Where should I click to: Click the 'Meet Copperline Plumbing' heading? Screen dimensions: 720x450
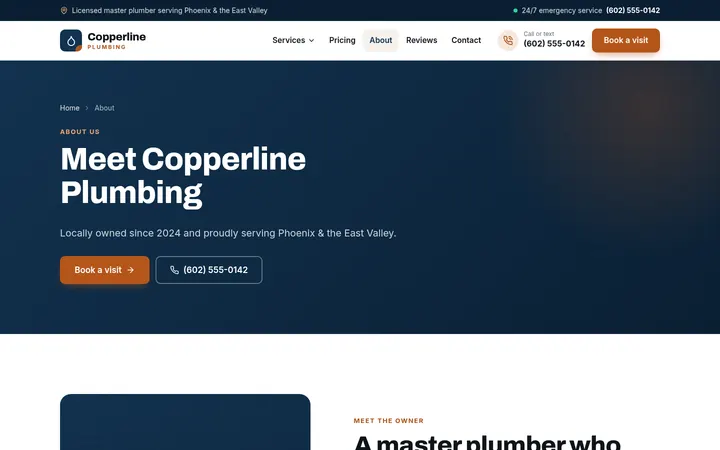point(183,176)
